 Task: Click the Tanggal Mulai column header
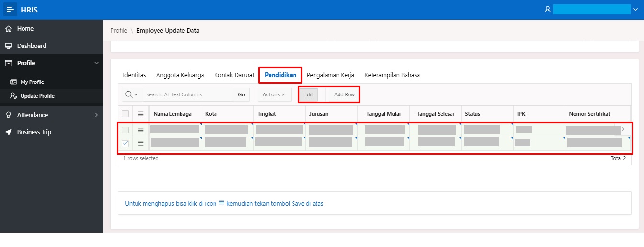coord(383,114)
